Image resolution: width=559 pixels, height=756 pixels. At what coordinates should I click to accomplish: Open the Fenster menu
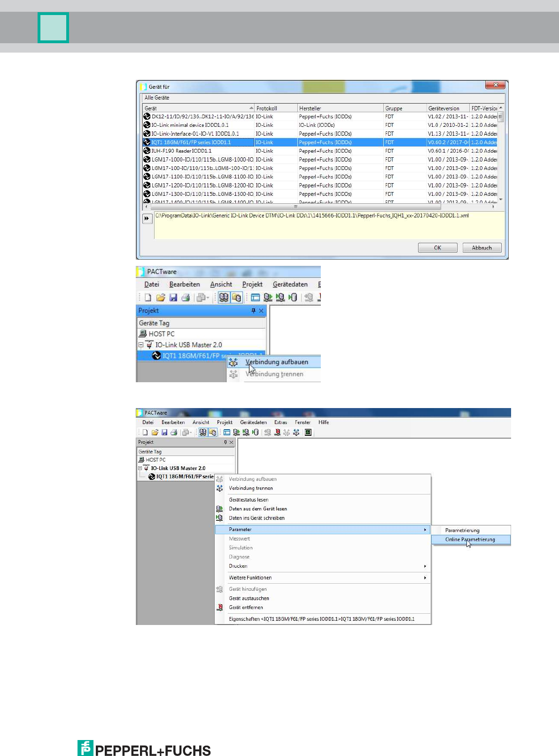[303, 422]
